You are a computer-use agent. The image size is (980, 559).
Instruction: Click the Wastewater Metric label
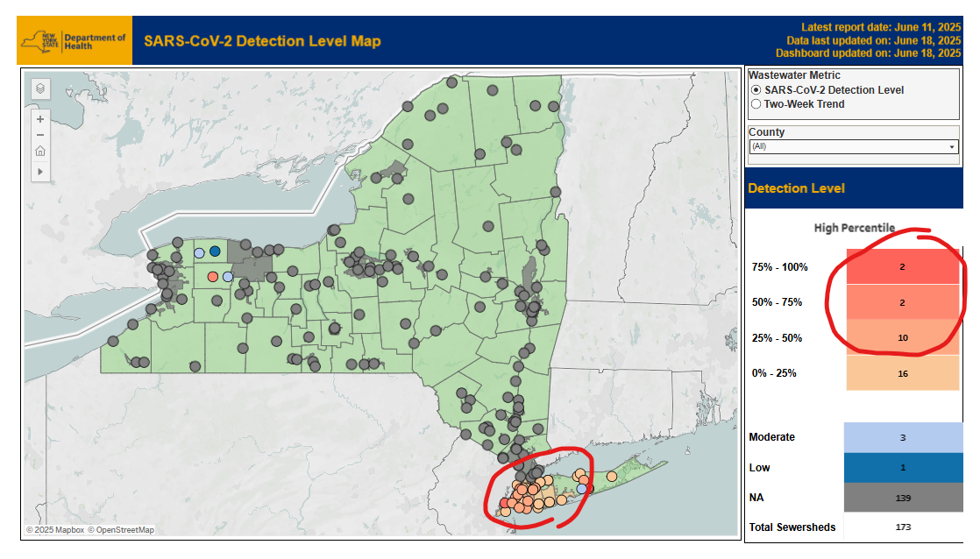tap(794, 75)
